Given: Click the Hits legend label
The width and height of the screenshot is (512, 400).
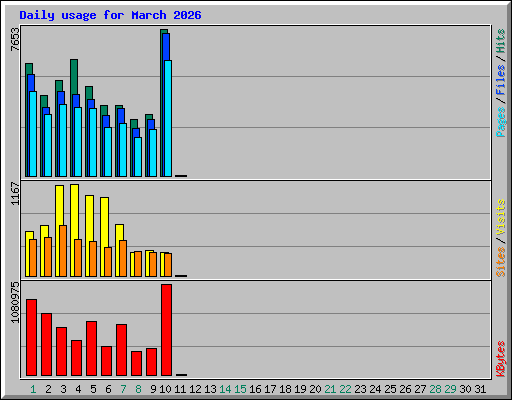Looking at the screenshot, I should pos(500,41).
